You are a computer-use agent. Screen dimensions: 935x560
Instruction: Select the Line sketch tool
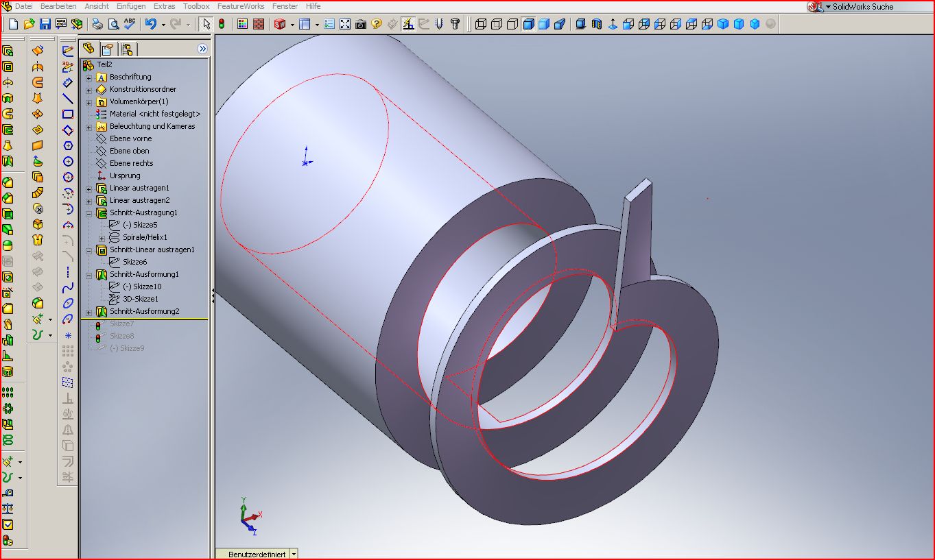[x=68, y=99]
